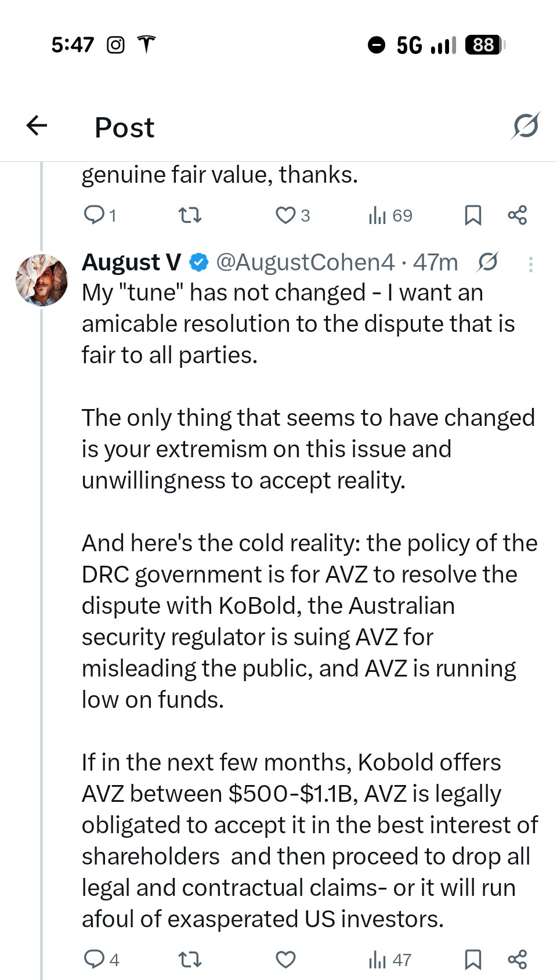
Task: Open the August V display name
Action: click(132, 262)
